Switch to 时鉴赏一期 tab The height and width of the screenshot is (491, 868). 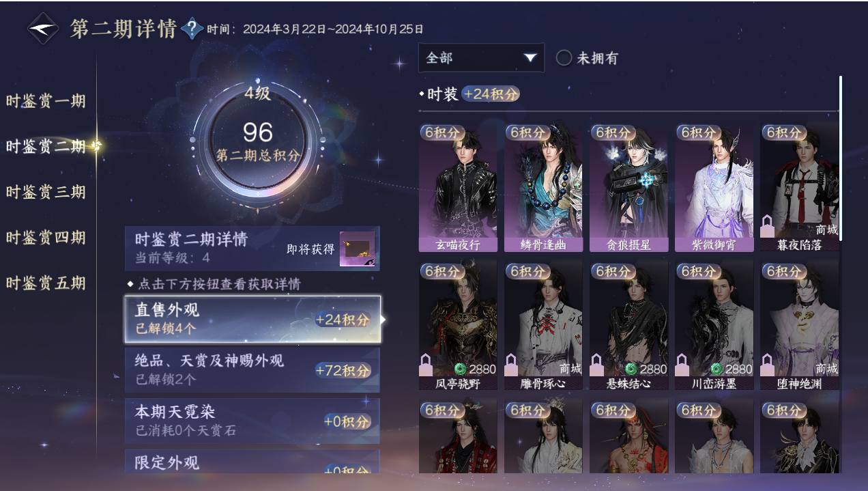click(46, 101)
